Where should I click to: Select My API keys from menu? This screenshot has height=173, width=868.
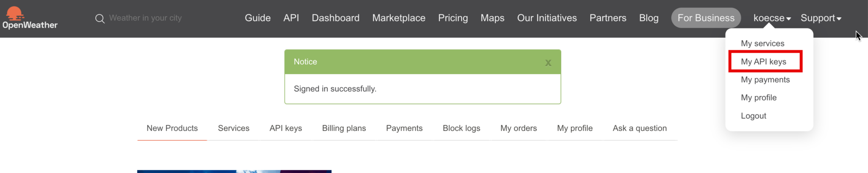tap(763, 61)
